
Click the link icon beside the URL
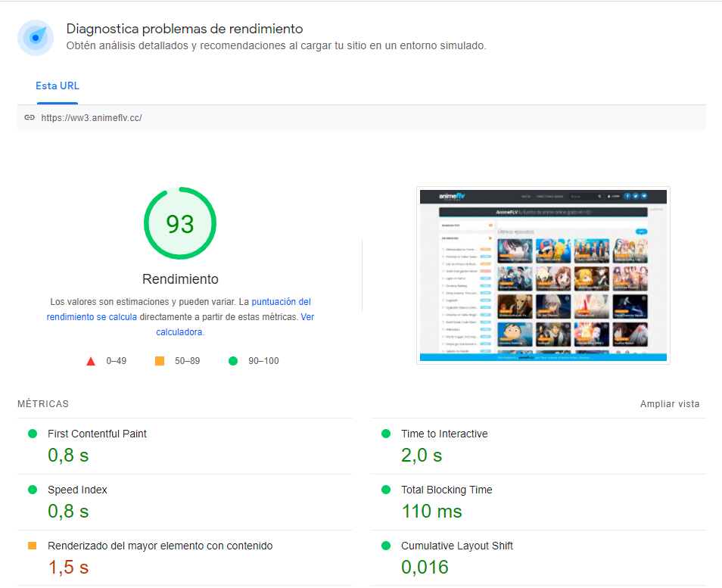(30, 117)
